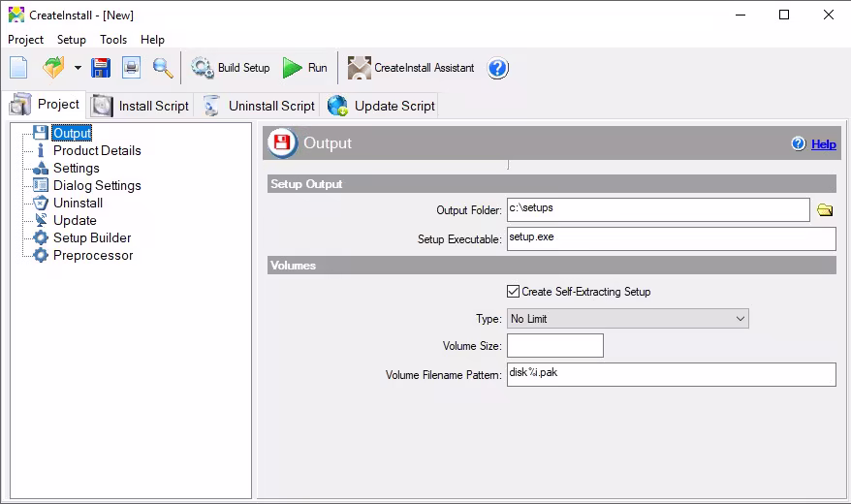Open the Type dropdown showing No Limit
The image size is (851, 504).
pyautogui.click(x=628, y=319)
